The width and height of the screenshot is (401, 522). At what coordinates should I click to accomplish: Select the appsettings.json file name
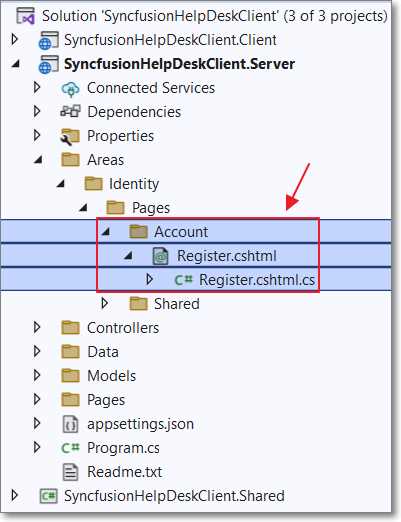(x=140, y=424)
